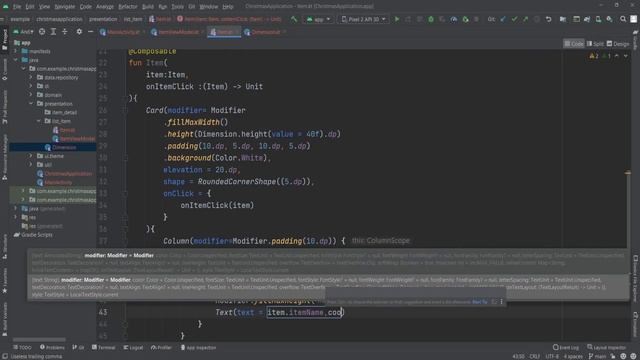The width and height of the screenshot is (640, 360).
Task: Click the select opened file target icon
Action: (42, 31)
